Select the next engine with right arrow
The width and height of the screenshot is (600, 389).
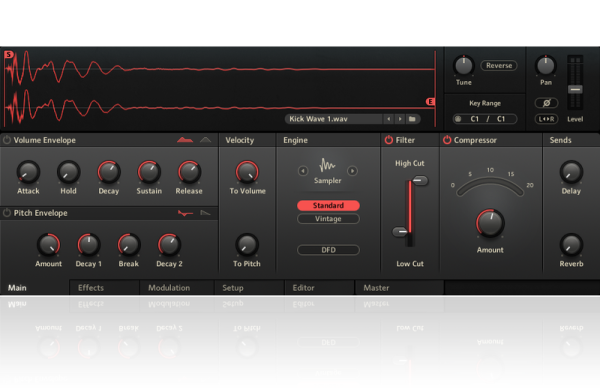tap(352, 171)
